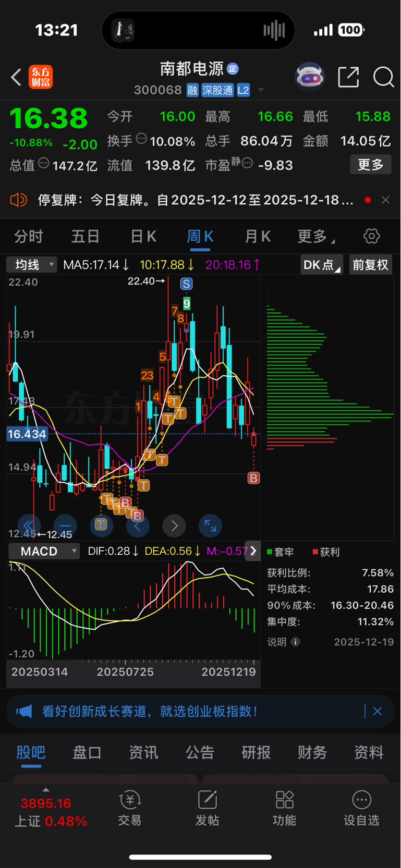
Task: Tap the 更多 quote details button
Action: 371,165
